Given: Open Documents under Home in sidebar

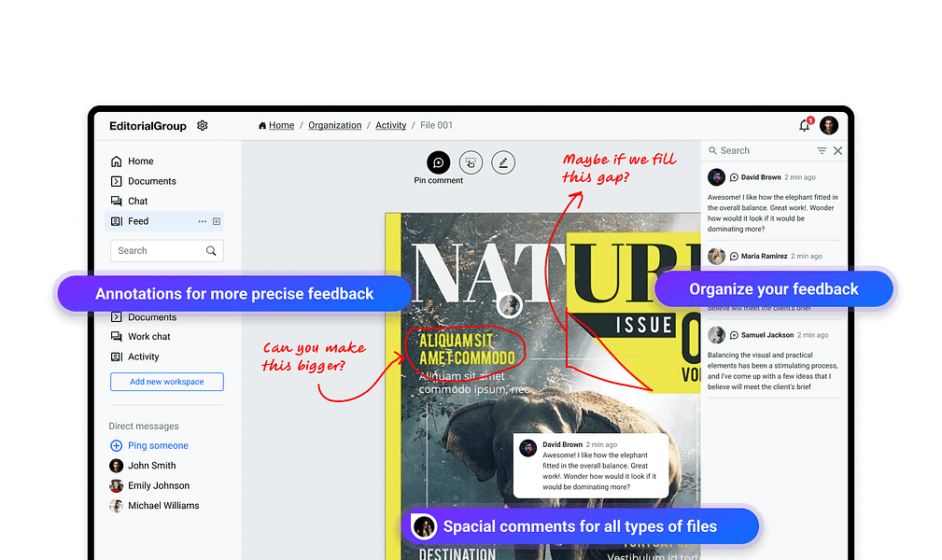Looking at the screenshot, I should click(152, 181).
